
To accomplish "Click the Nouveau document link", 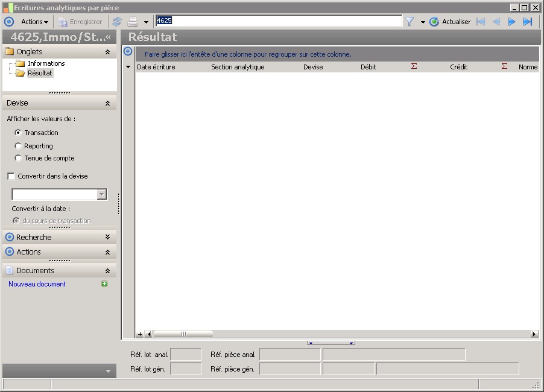I will tap(37, 284).
